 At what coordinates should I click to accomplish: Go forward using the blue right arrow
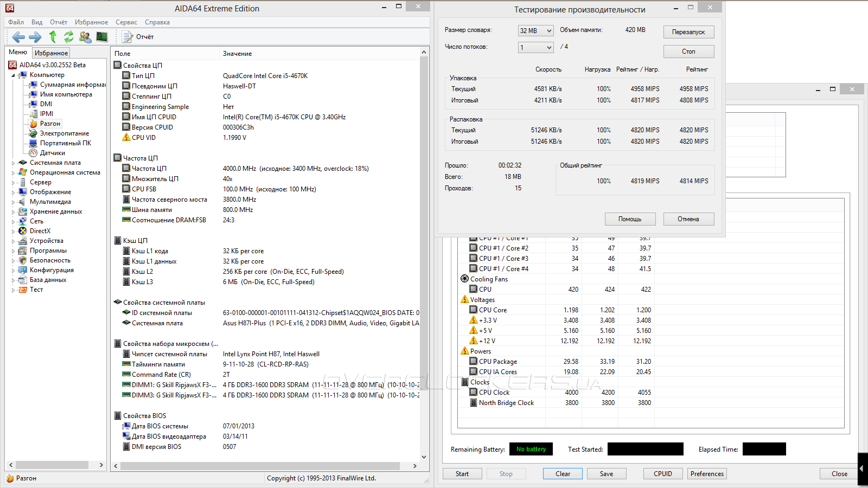tap(35, 37)
